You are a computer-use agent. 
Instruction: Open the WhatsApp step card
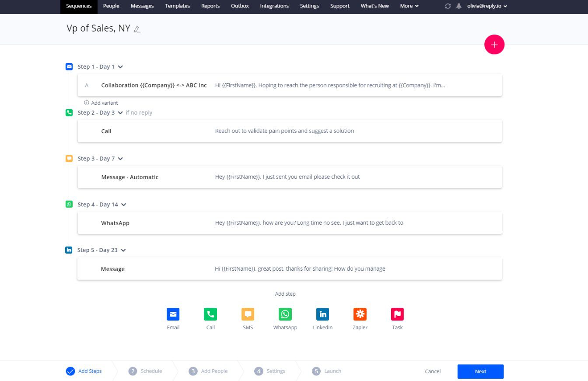[x=290, y=222]
